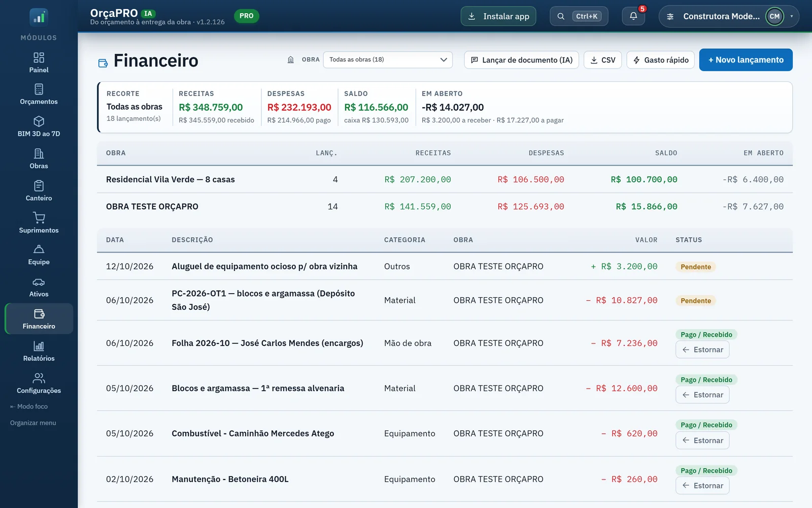Click the OrçaPRO logo icon
The height and width of the screenshot is (508, 812).
[x=39, y=17]
